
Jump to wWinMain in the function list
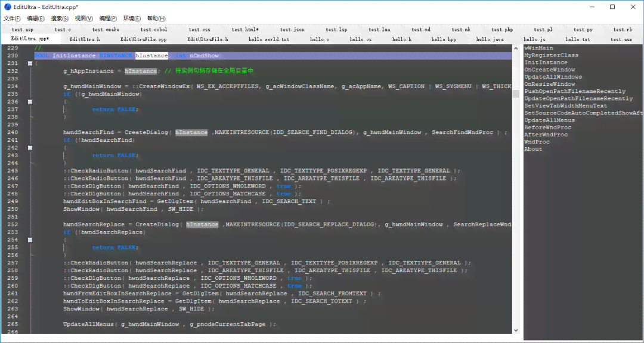pos(538,48)
